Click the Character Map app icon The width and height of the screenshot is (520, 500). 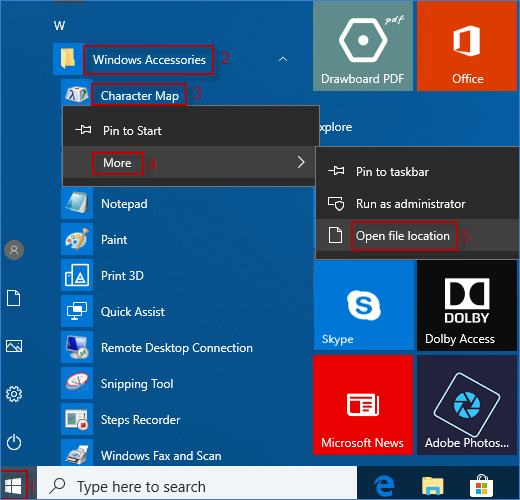(77, 94)
